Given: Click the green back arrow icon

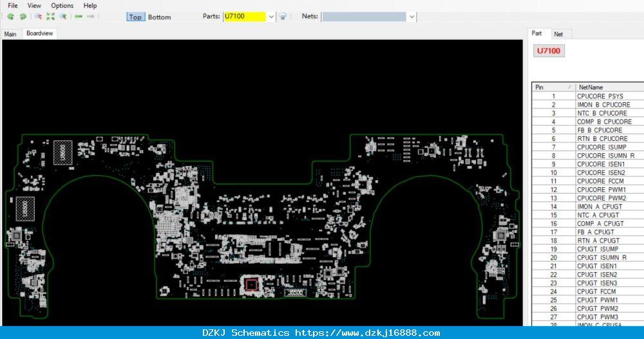Looking at the screenshot, I should (x=78, y=17).
